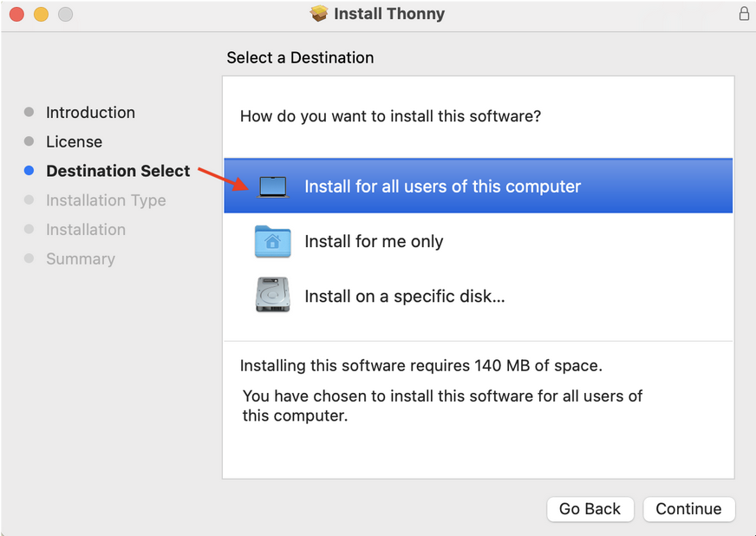Image resolution: width=756 pixels, height=536 pixels.
Task: Click the red close window button
Action: tap(16, 15)
